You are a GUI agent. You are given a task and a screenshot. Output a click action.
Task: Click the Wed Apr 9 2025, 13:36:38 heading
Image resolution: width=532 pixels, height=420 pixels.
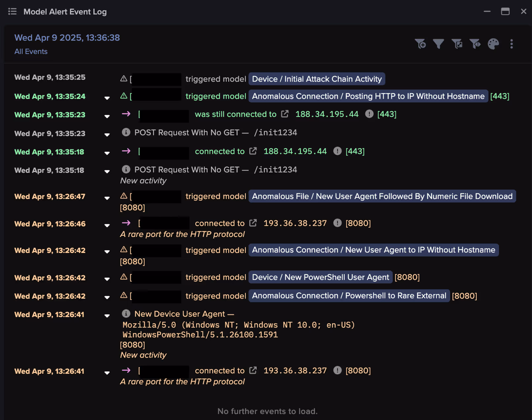(67, 38)
